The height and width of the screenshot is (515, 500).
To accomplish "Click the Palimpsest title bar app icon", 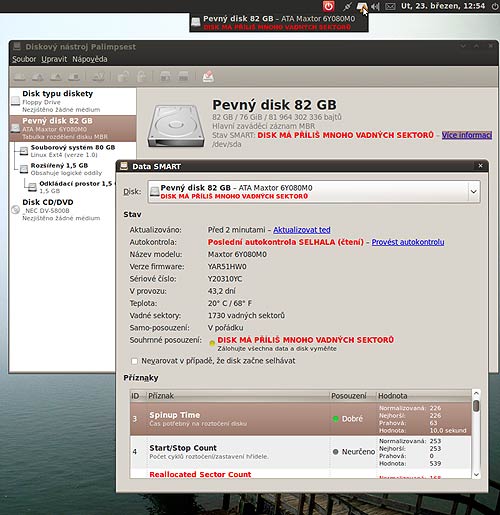I will point(17,46).
